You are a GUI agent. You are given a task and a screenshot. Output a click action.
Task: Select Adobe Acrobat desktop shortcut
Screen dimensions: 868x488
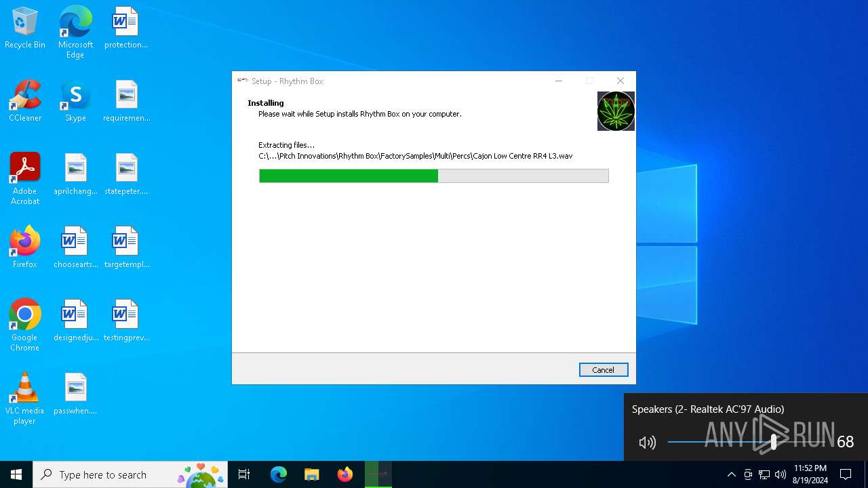pos(25,179)
